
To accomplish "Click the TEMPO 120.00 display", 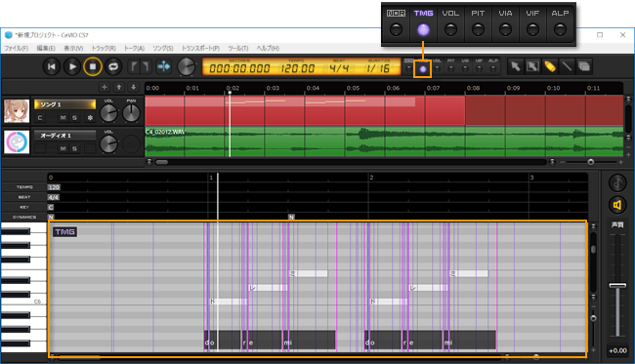I will pos(298,68).
